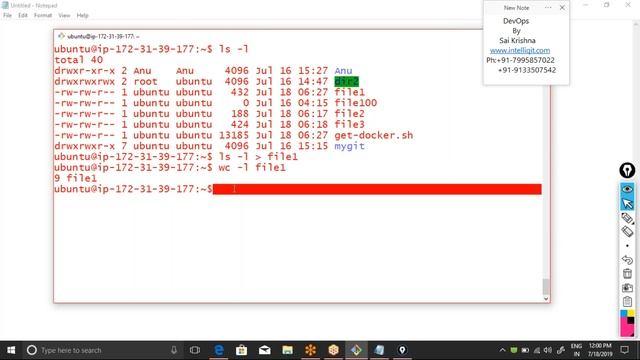The width and height of the screenshot is (640, 360).
Task: Clear the screen with the trash icon
Action: point(627,273)
